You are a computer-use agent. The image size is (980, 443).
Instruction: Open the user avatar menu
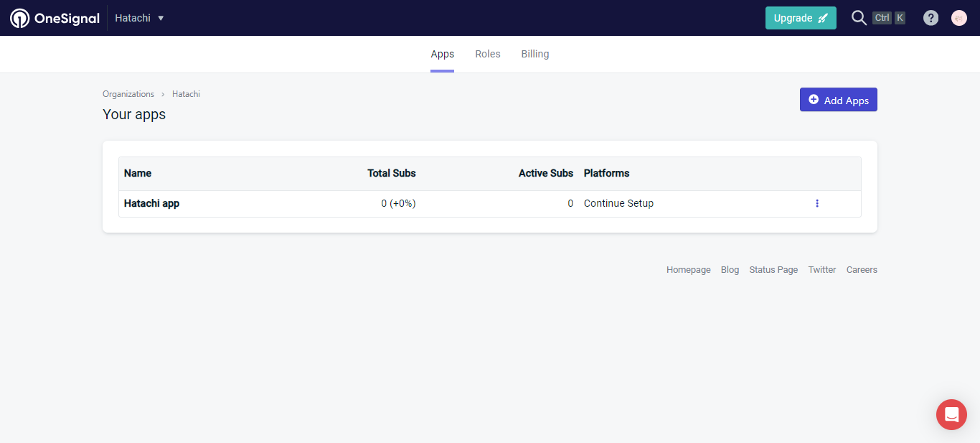[x=959, y=18]
